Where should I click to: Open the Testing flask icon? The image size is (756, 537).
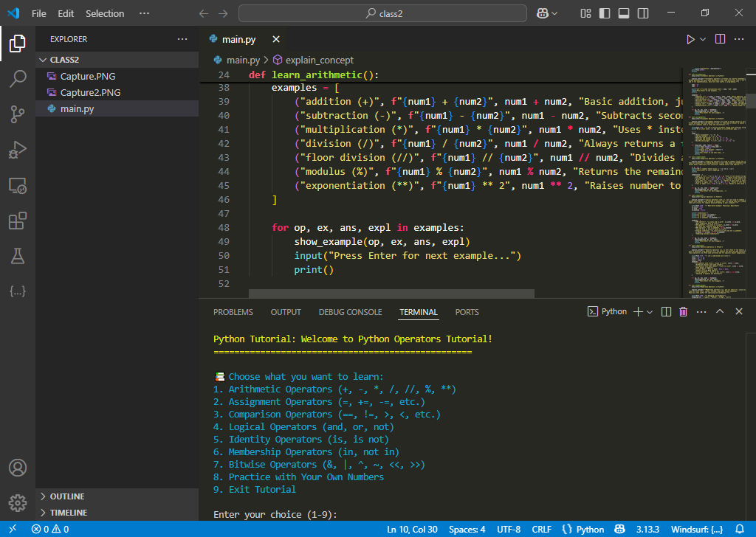tap(18, 256)
